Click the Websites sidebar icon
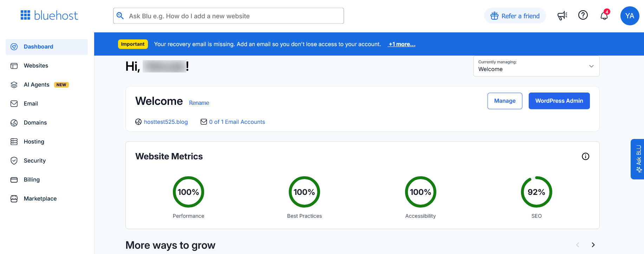The height and width of the screenshot is (254, 644). pyautogui.click(x=14, y=66)
